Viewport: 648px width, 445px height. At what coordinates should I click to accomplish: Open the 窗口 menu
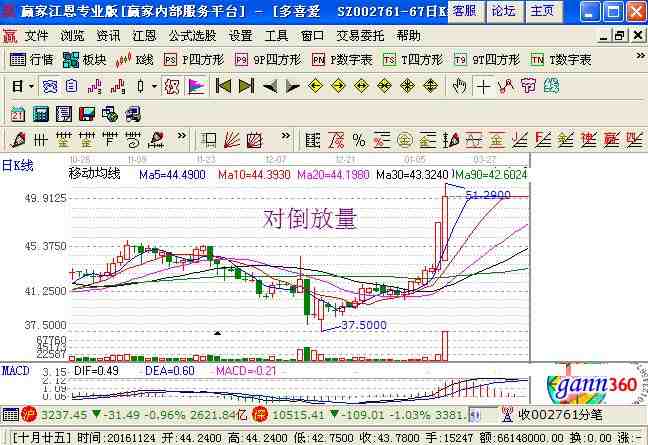(x=312, y=36)
